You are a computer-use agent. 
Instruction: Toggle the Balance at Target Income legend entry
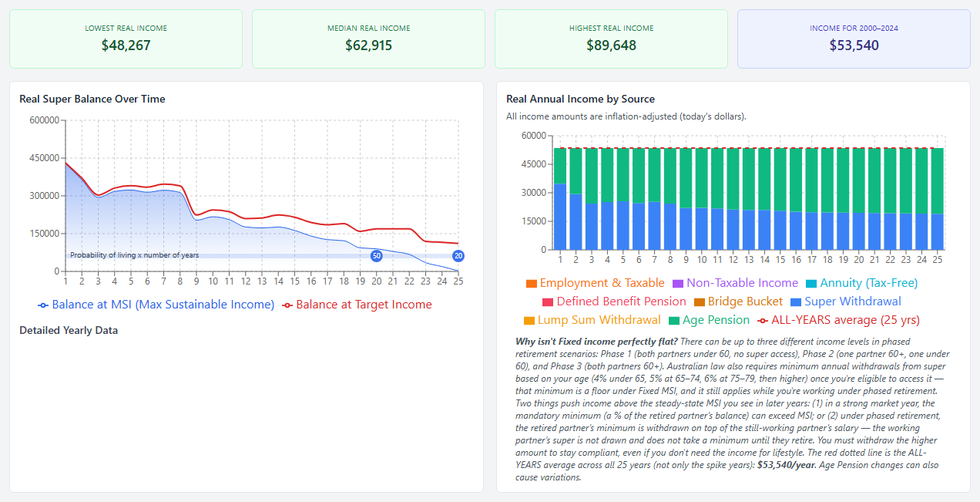357,305
